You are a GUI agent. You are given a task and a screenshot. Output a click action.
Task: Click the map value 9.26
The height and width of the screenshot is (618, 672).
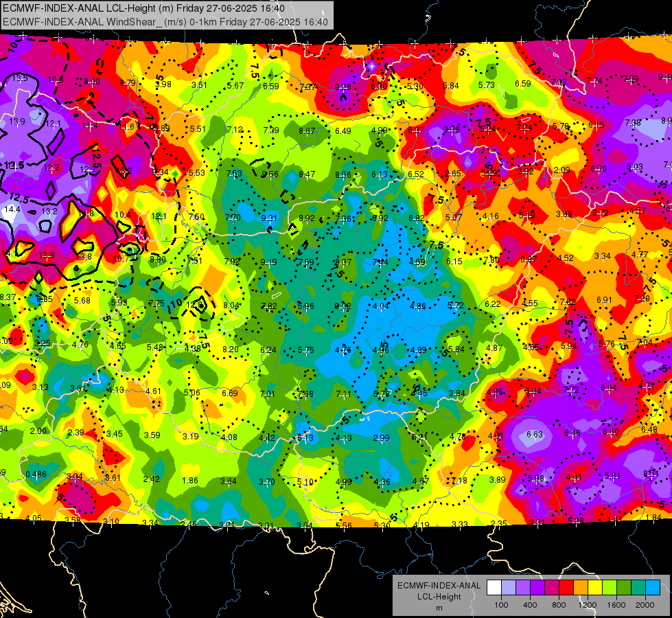click(343, 87)
